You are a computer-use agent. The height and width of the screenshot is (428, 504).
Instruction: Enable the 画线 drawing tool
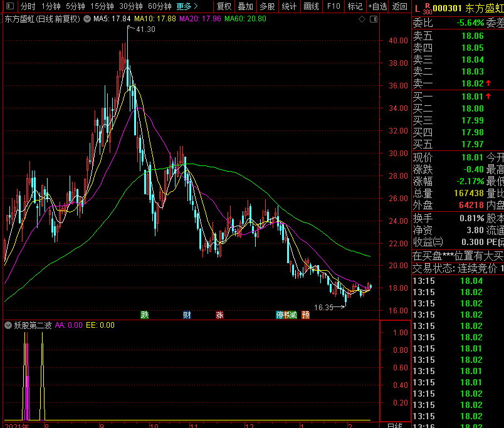(x=311, y=6)
